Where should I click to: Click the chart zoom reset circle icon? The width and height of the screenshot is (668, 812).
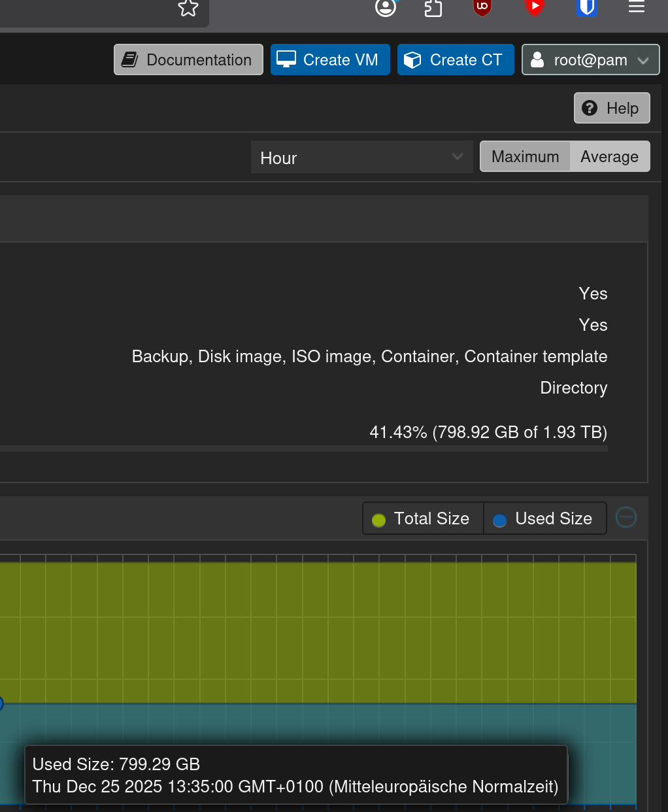tap(626, 517)
